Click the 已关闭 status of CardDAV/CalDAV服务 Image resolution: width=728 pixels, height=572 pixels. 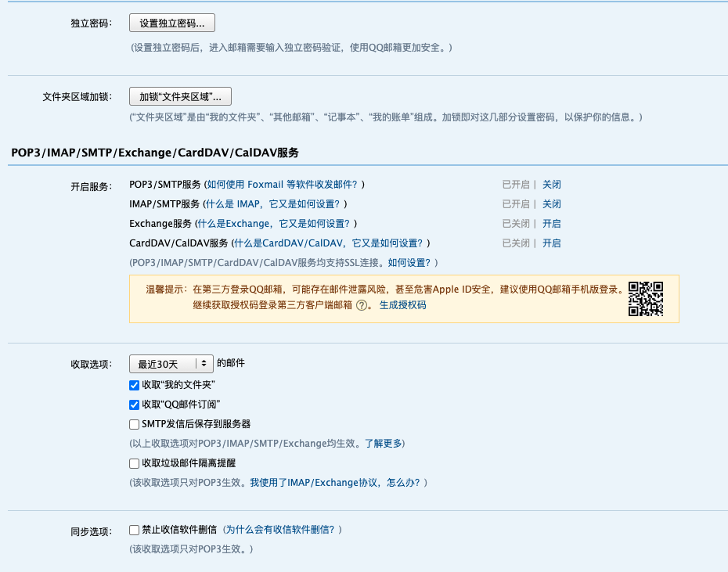516,243
